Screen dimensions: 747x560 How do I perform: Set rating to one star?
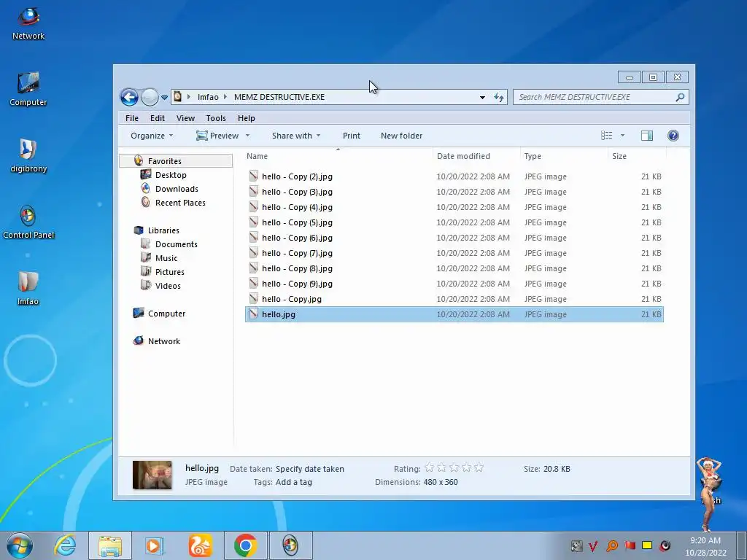[429, 467]
